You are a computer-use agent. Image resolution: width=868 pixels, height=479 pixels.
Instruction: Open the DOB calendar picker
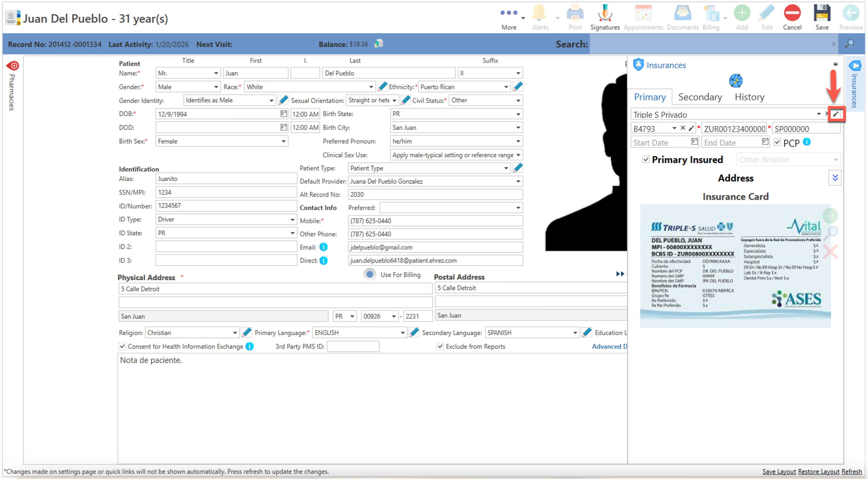click(x=283, y=114)
